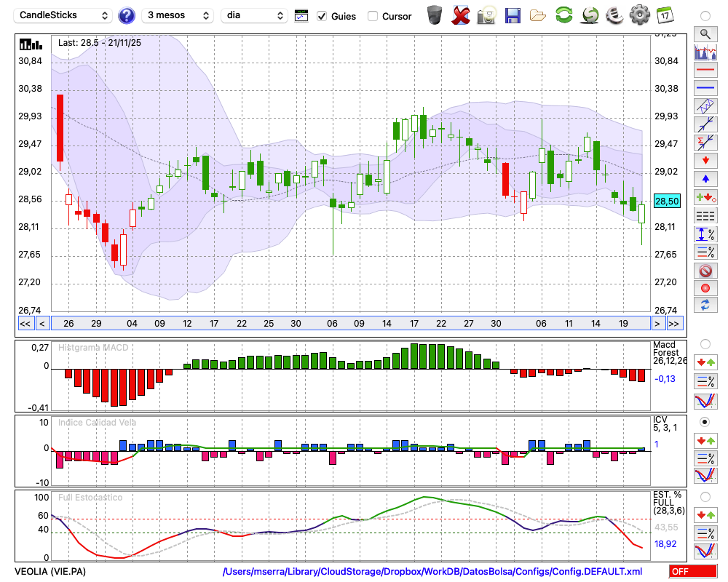Screen dimensions: 728x582
Task: Enable the Cursor checkbox
Action: coord(372,16)
